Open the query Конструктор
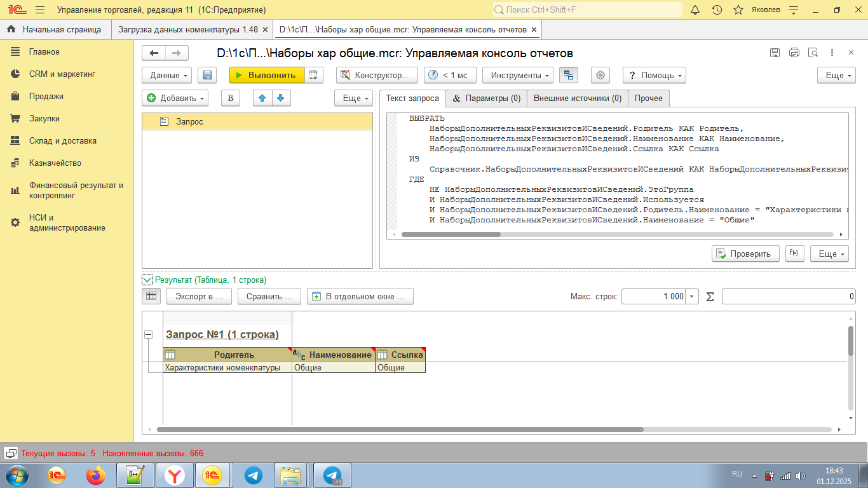 click(377, 75)
